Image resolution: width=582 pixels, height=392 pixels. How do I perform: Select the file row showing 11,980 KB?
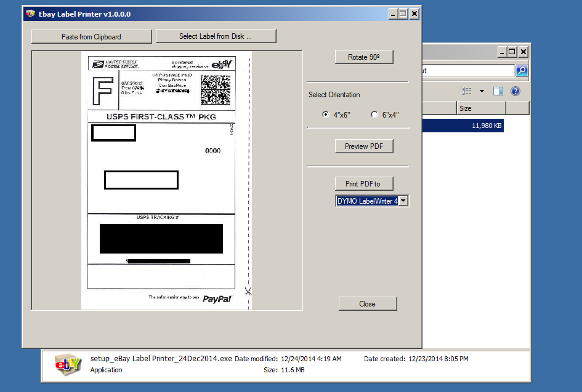click(463, 126)
